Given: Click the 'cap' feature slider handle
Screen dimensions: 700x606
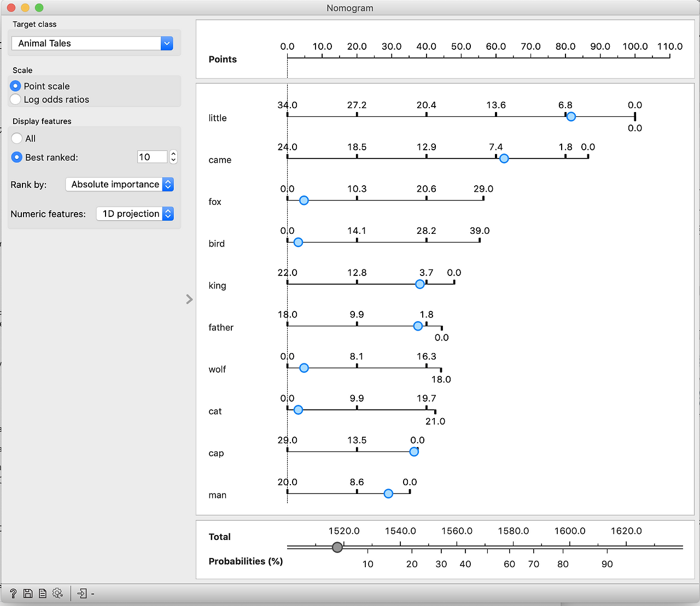Looking at the screenshot, I should 414,452.
